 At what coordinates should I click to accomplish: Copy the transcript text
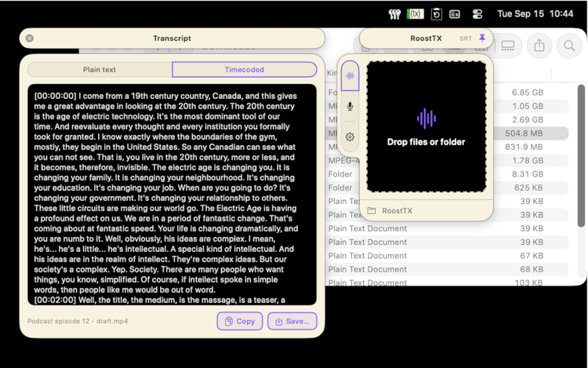tap(240, 321)
